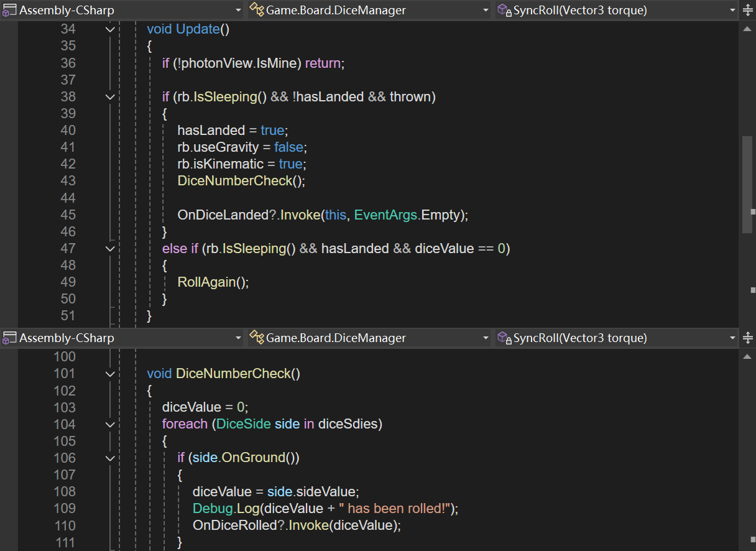The width and height of the screenshot is (756, 551).
Task: Click the method icon beside upper SyncRoll
Action: (504, 10)
